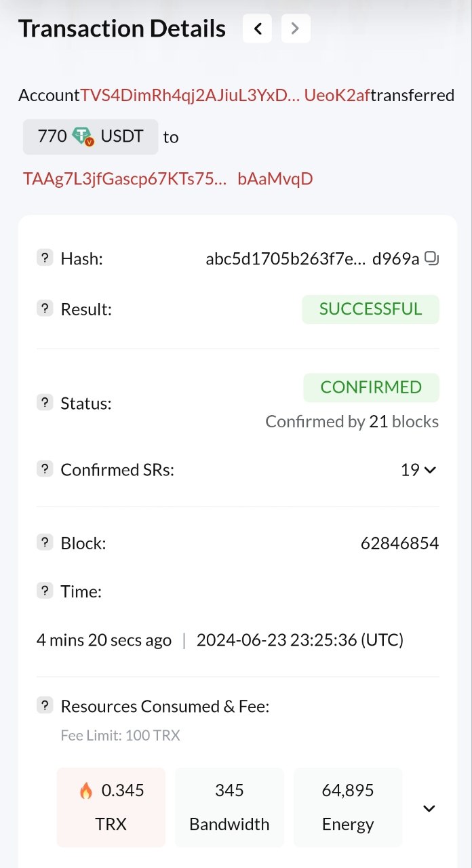Click the block number 62846854
Image resolution: width=472 pixels, height=868 pixels.
point(399,543)
